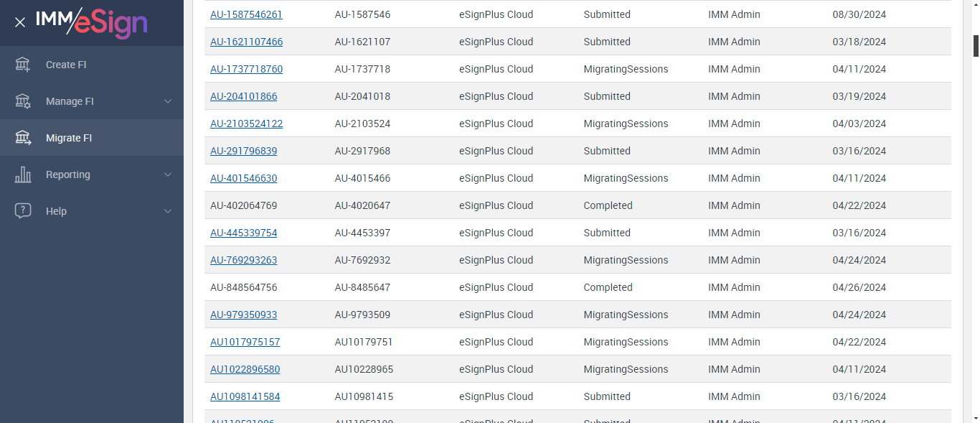The image size is (980, 423).
Task: Click the vertical scrollbar thumb
Action: pos(976,45)
